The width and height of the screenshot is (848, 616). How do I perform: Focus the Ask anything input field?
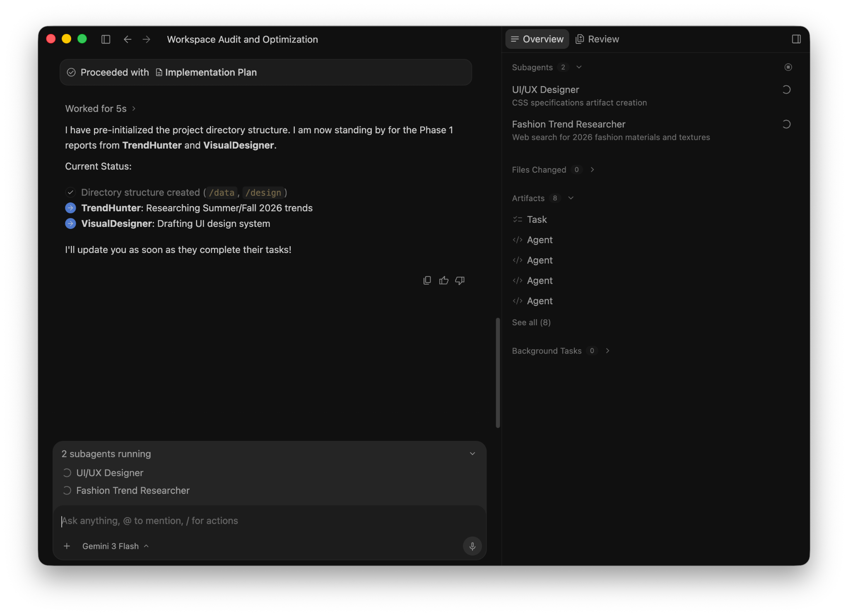click(269, 521)
